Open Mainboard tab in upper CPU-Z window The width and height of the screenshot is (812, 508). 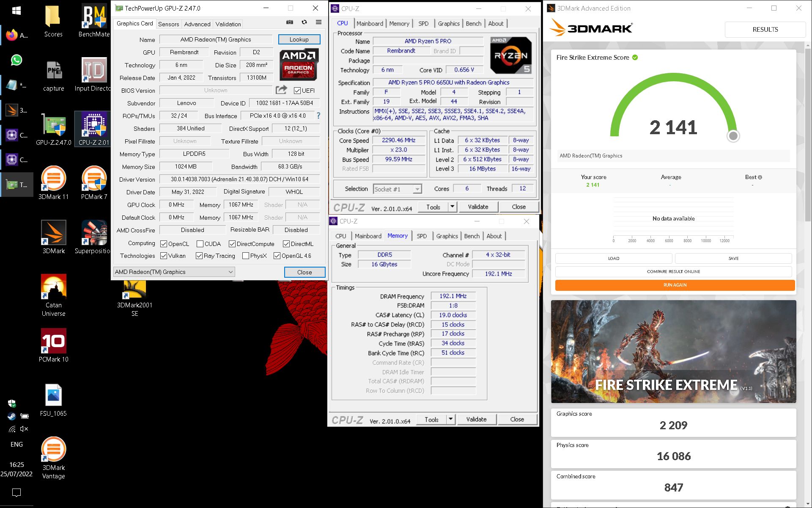click(370, 24)
